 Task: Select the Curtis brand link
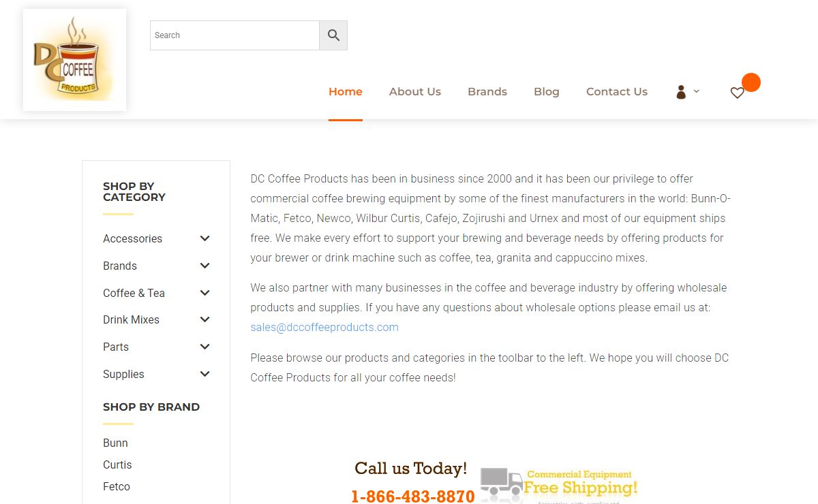(117, 464)
